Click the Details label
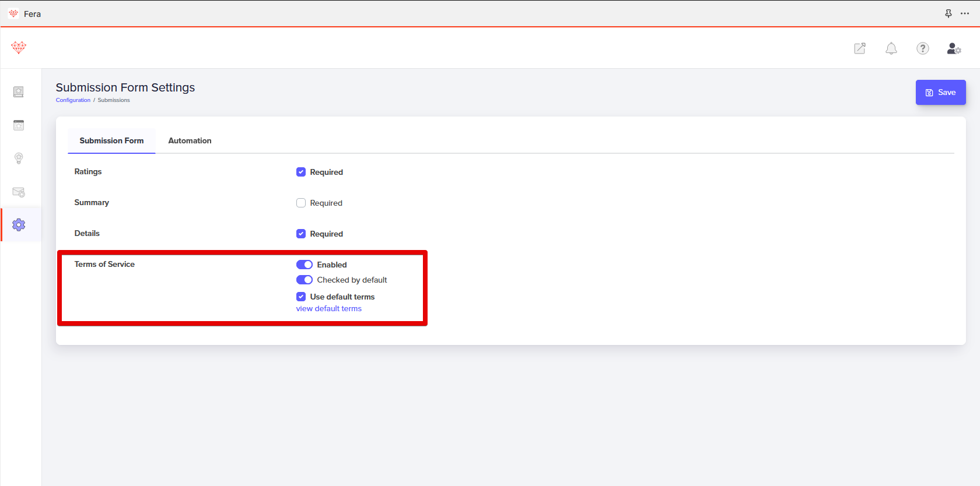Screen dimensions: 980x486 coord(87,233)
